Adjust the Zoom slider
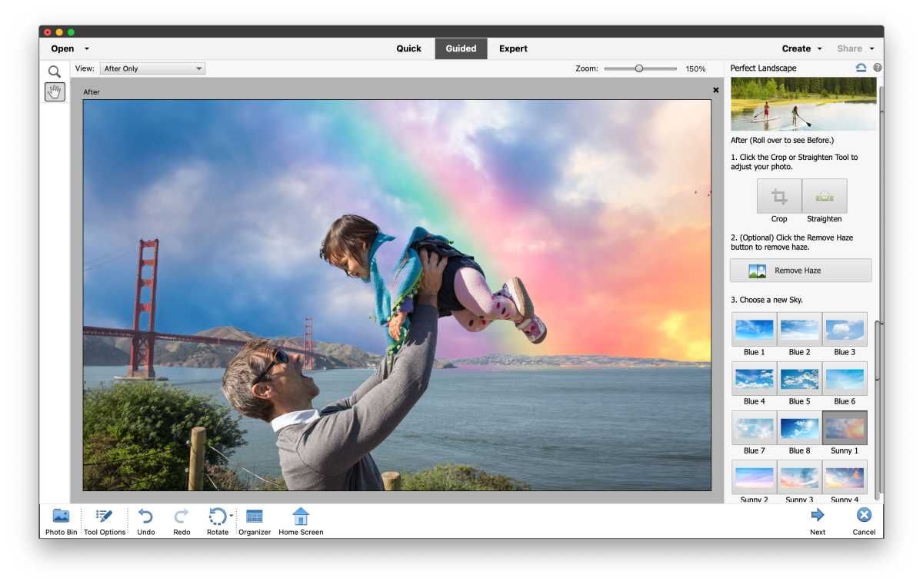923x588 pixels. [639, 68]
